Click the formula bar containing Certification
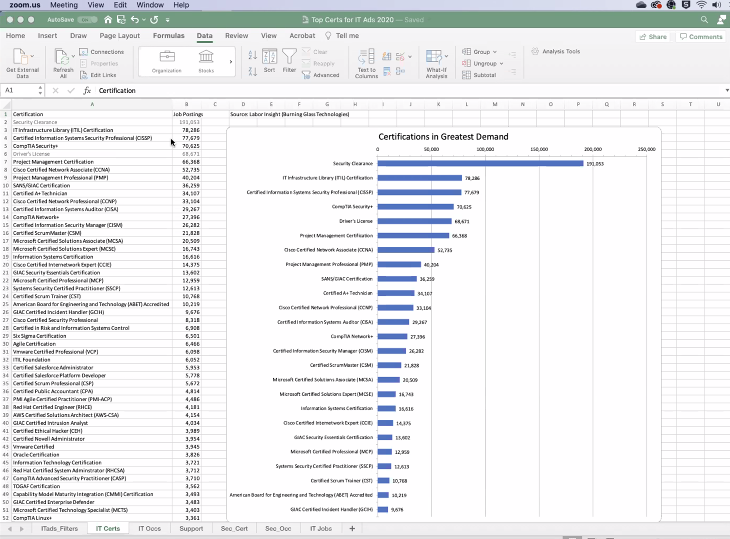This screenshot has height=539, width=730. coord(410,90)
